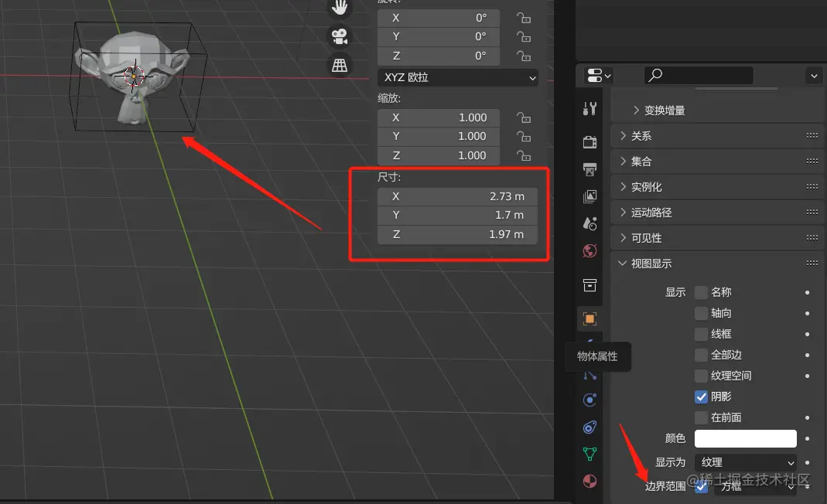Screen dimensions: 827x504
Task: Enable the 名称 display checkbox
Action: pyautogui.click(x=701, y=292)
